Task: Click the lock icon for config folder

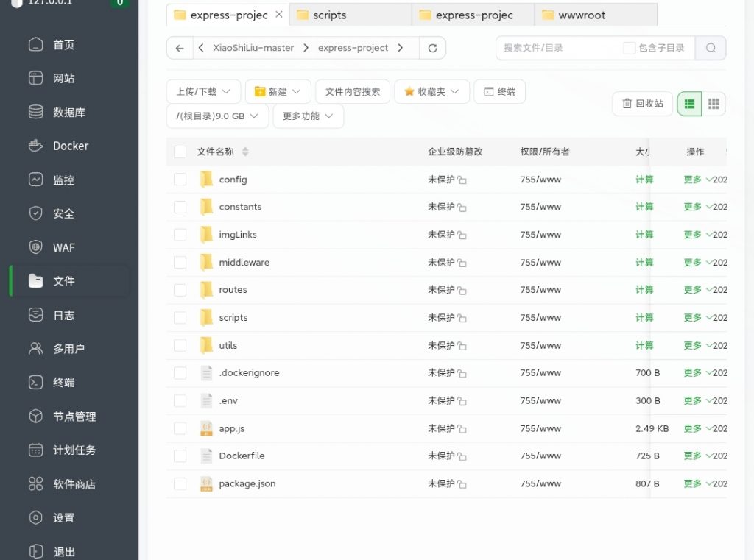Action: tap(462, 180)
